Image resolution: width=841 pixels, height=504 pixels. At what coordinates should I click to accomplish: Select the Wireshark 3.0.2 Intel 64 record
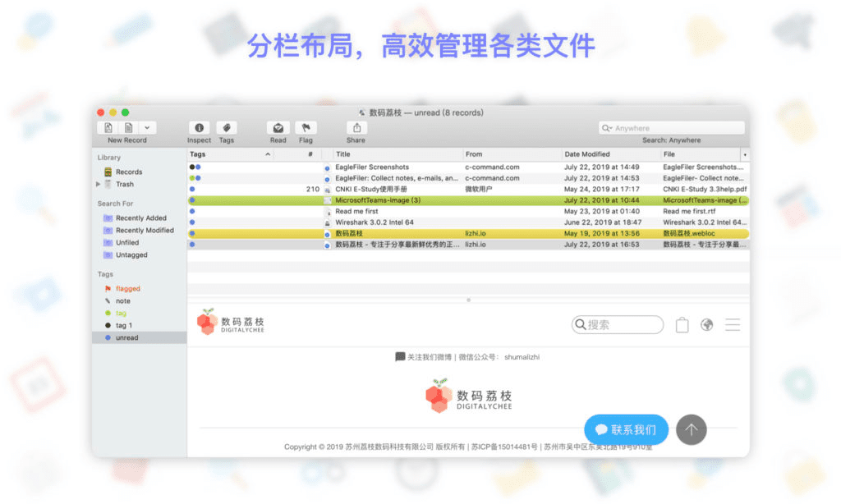point(468,222)
